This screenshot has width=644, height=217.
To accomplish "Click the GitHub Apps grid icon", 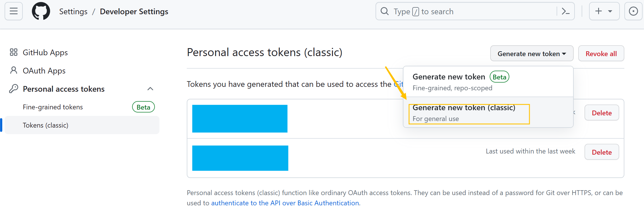I will (13, 52).
